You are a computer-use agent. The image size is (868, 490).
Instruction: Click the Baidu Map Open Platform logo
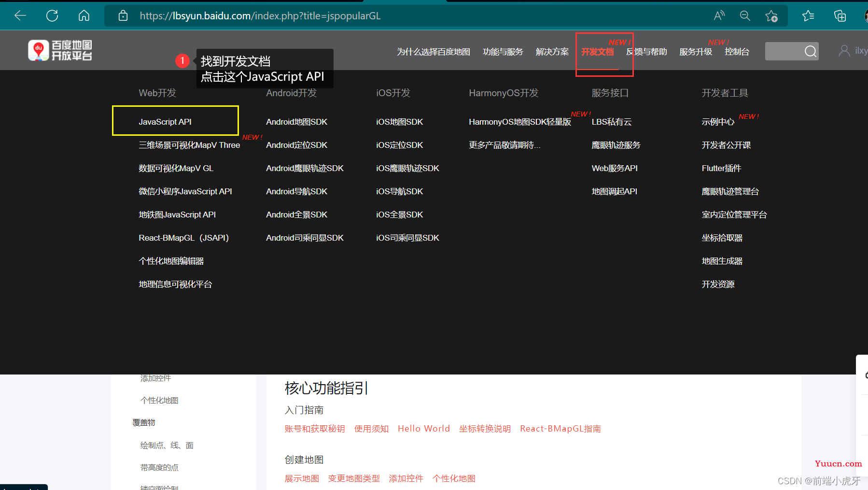click(60, 51)
